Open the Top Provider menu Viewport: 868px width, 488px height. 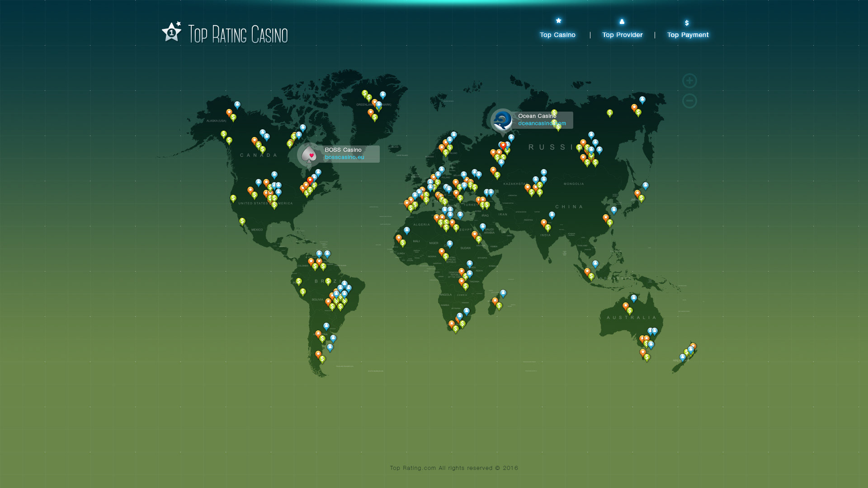tap(622, 35)
